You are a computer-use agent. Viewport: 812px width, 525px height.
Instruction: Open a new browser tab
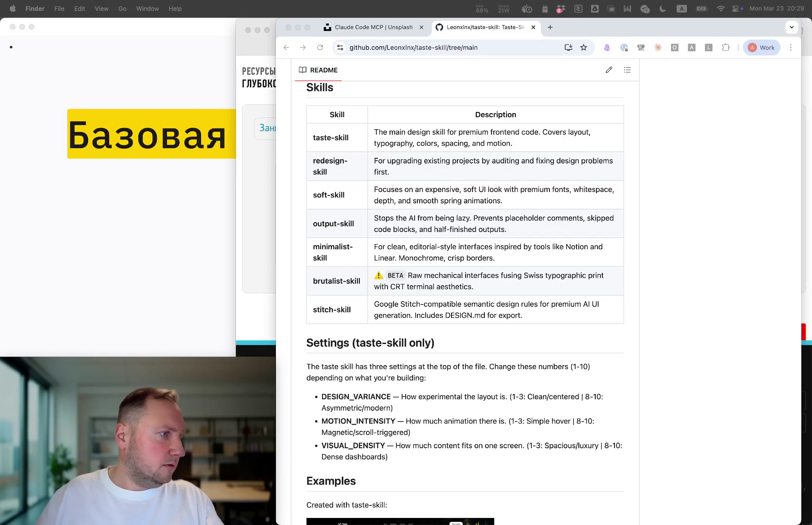point(550,27)
